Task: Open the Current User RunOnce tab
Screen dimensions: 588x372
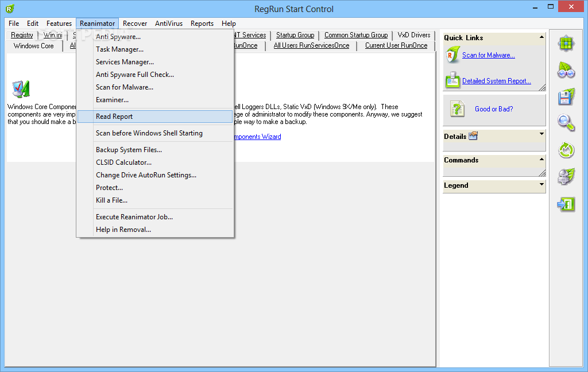Action: click(396, 45)
